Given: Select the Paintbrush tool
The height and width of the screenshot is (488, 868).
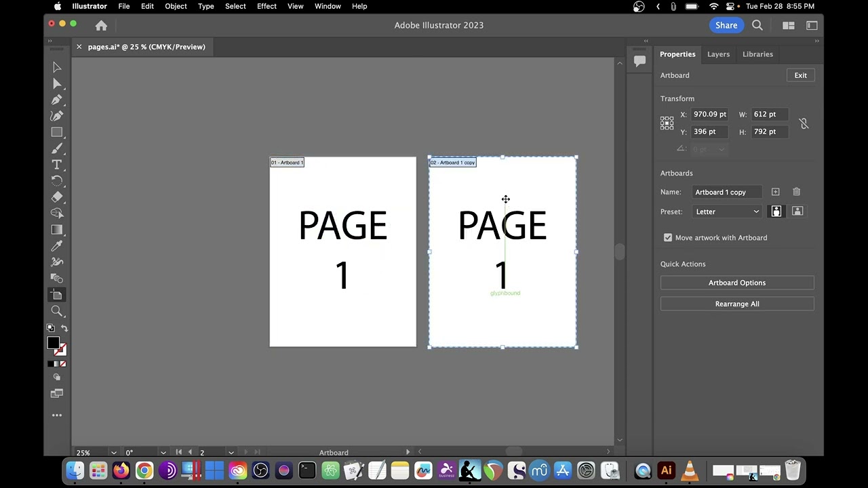Looking at the screenshot, I should (x=57, y=148).
